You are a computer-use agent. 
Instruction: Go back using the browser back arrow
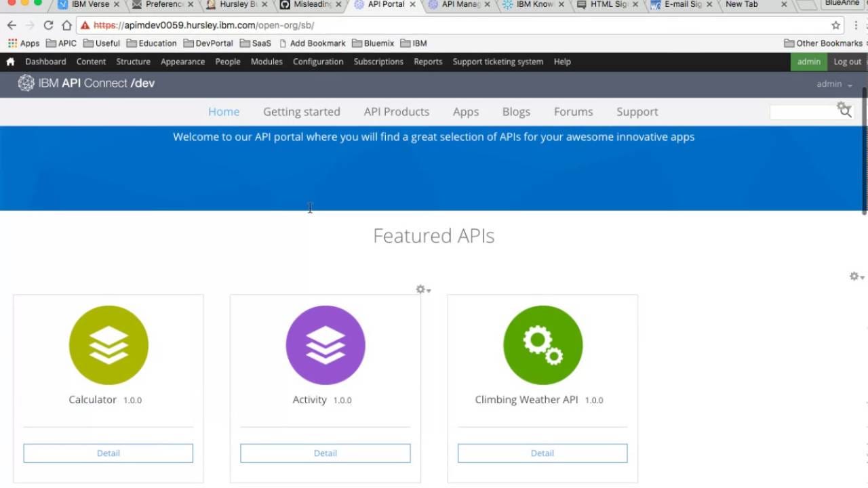click(12, 25)
